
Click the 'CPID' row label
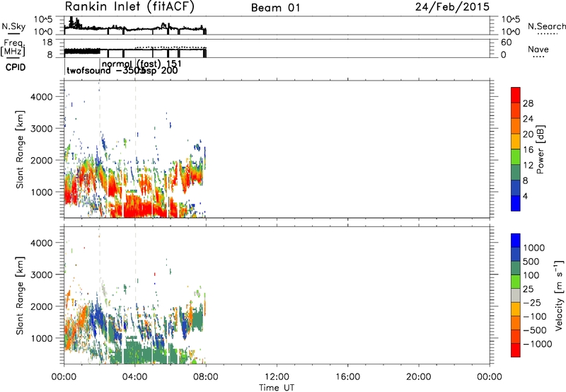16,67
